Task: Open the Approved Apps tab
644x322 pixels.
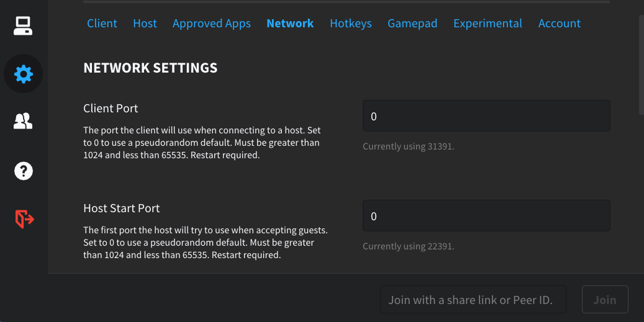Action: click(211, 24)
